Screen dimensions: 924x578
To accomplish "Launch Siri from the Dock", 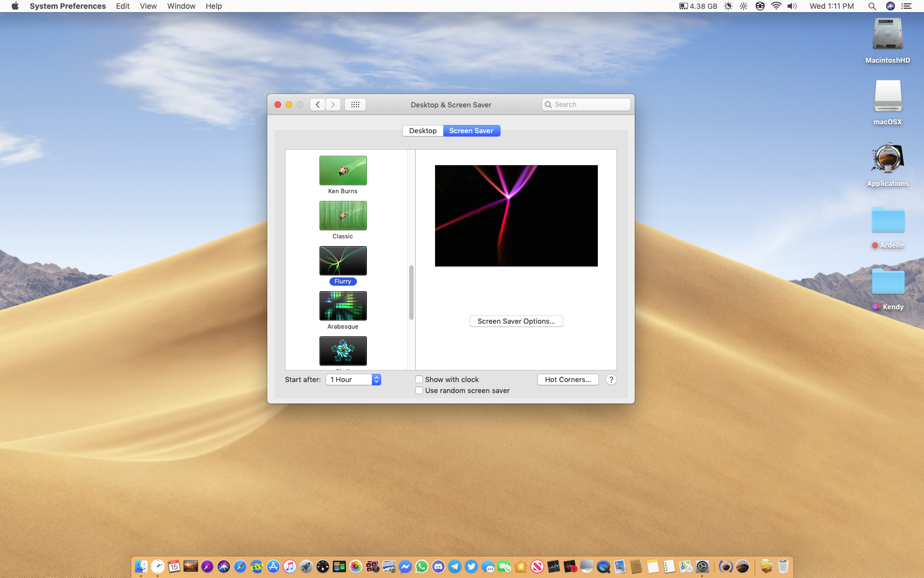I will click(224, 566).
